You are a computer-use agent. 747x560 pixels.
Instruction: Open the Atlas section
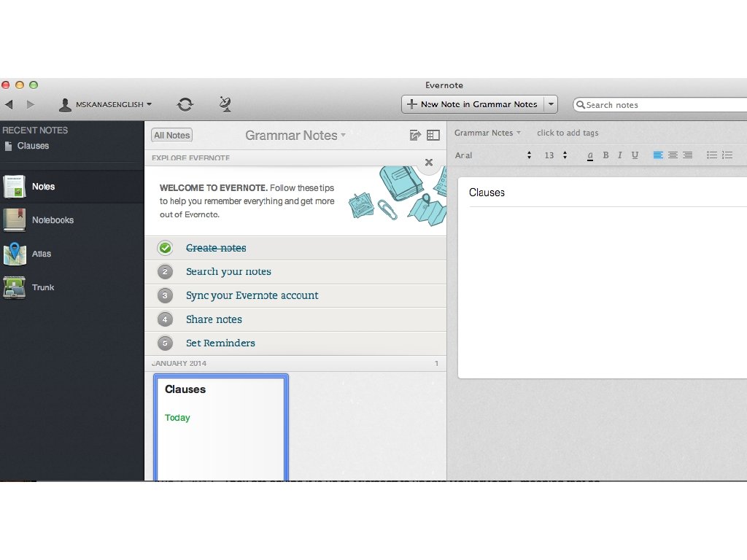pos(71,254)
